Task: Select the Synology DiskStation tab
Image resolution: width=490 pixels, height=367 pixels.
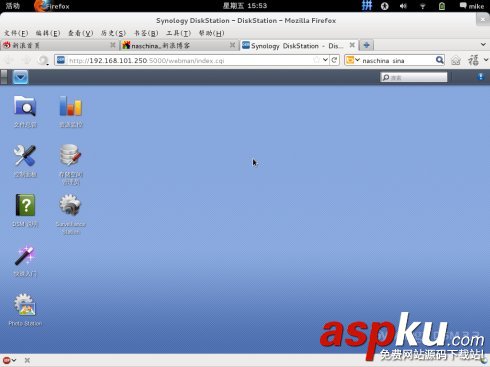Action: [x=299, y=45]
